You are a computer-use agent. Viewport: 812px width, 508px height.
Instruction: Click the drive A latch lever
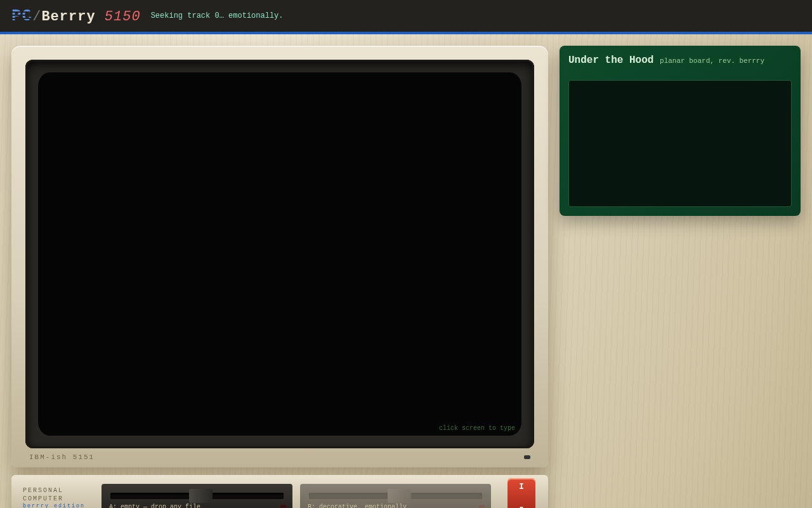pyautogui.click(x=200, y=496)
